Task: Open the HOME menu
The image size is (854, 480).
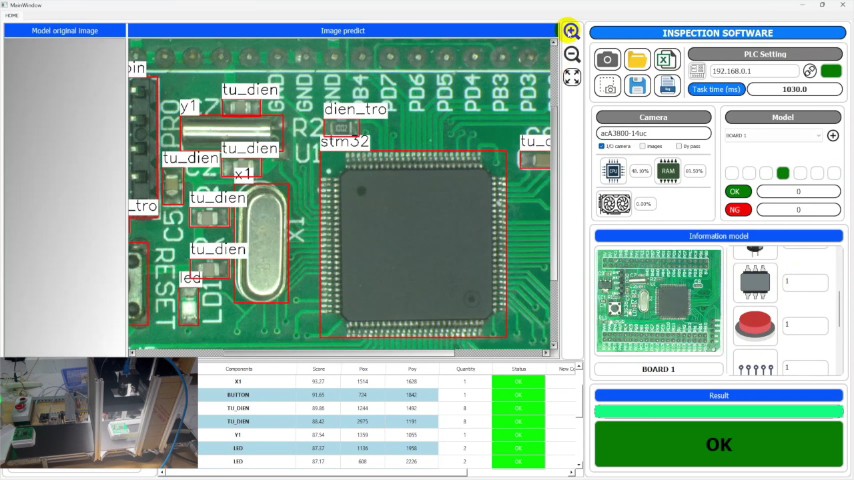Action: point(11,15)
